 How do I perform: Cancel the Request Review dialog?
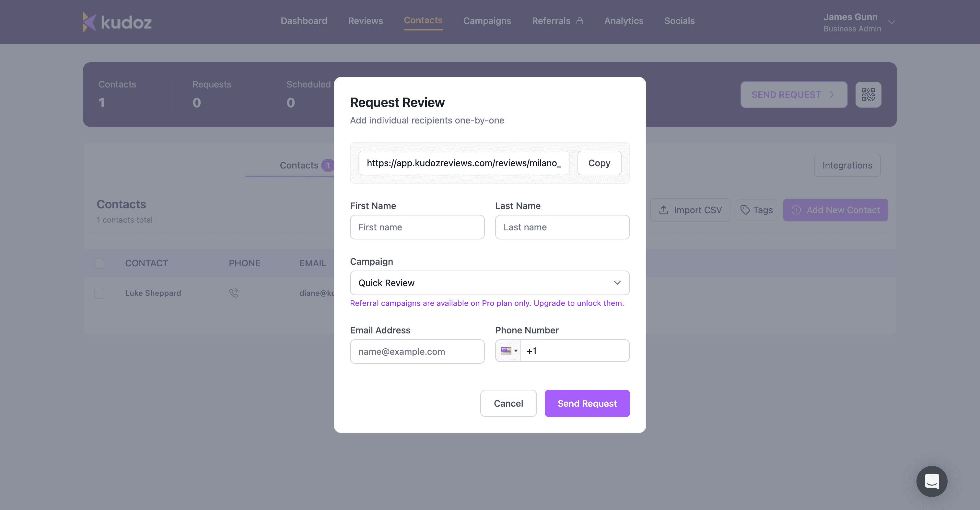[508, 403]
